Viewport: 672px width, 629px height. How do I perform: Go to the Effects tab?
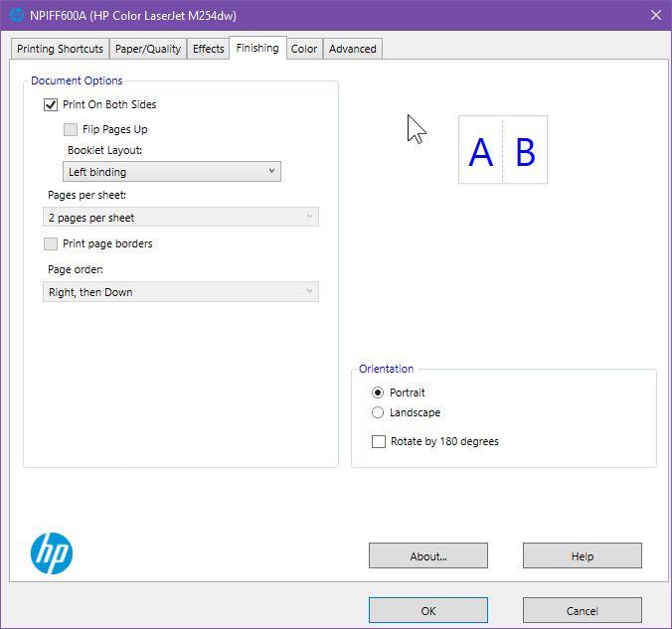[208, 49]
